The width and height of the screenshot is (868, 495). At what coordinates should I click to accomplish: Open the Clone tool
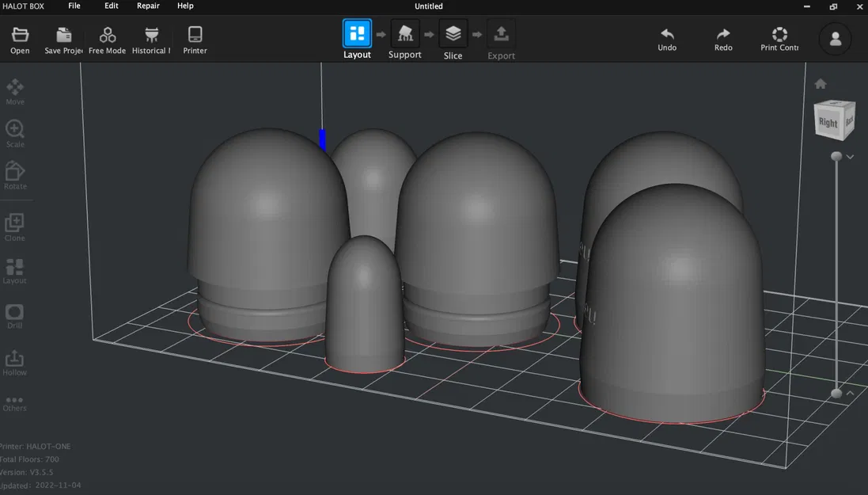tap(14, 220)
